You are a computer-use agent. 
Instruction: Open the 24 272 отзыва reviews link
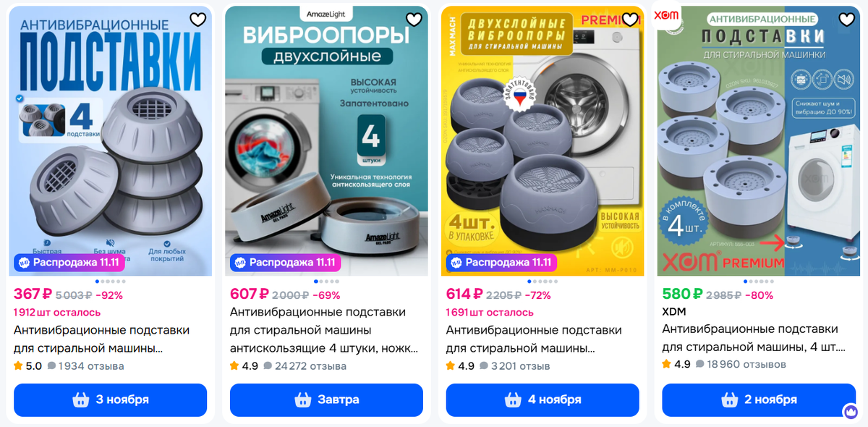tap(305, 366)
